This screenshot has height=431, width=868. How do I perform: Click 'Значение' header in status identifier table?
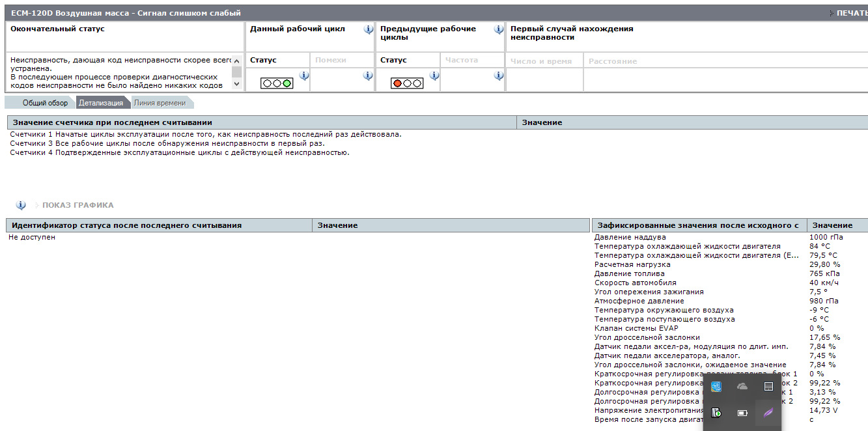[451, 225]
